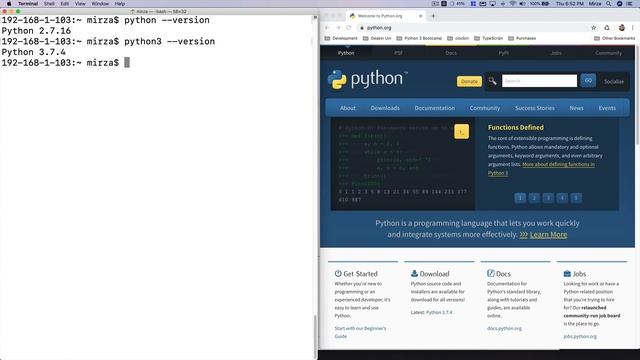Switch to slide 2 in the code carousel
The image size is (640, 360).
point(534,198)
